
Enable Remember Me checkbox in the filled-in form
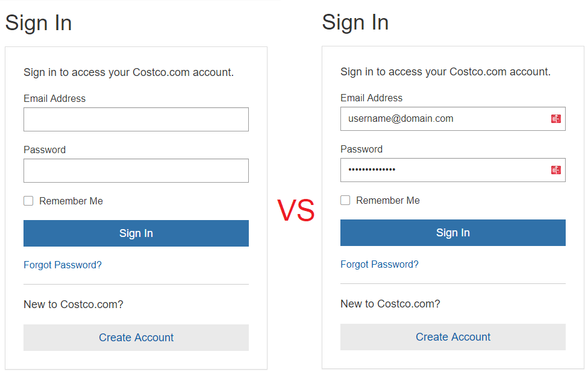(x=345, y=200)
